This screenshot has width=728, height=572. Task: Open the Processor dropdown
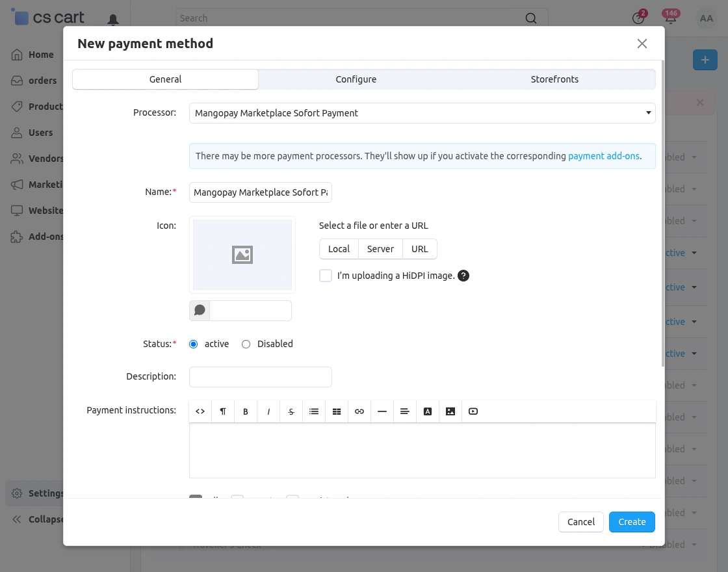tap(422, 113)
